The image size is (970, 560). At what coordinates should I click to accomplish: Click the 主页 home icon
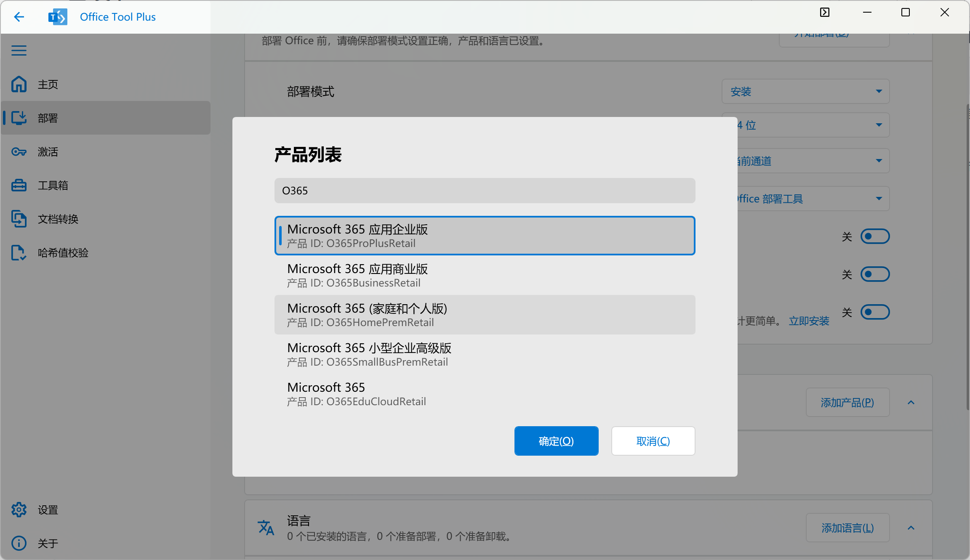[x=19, y=84]
